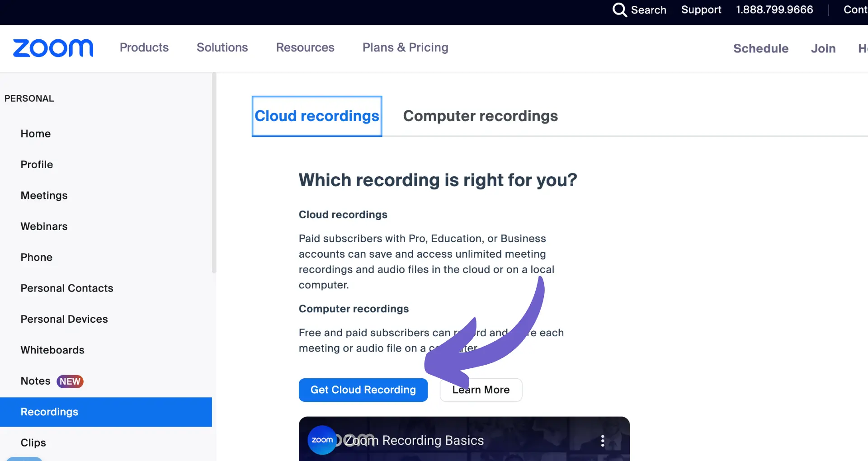868x461 pixels.
Task: Click the 'Which recording is right for you?' heading
Action: click(438, 180)
